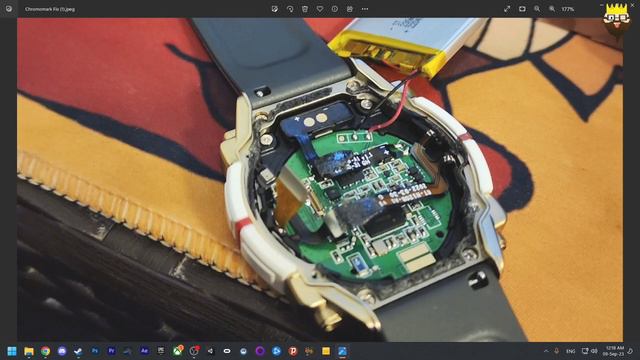The image size is (640, 360).
Task: Open File Explorer from taskbar
Action: [29, 351]
